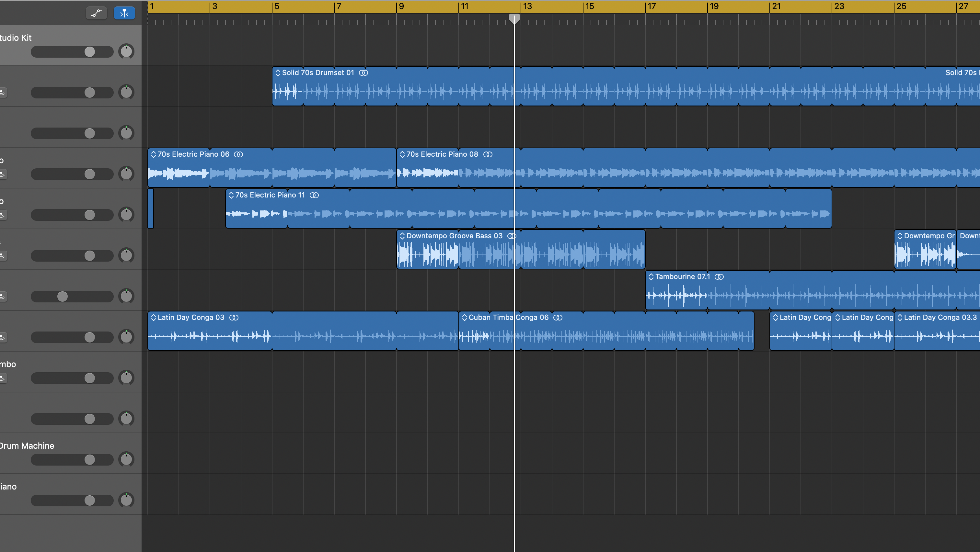
Task: Click bar 5 in the timeline ruler
Action: pos(277,6)
